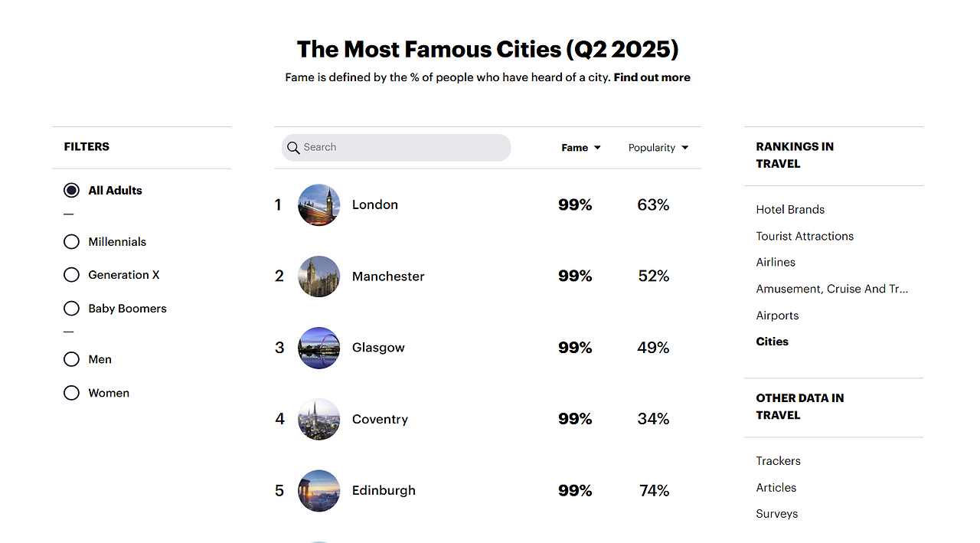The height and width of the screenshot is (543, 980).
Task: Open the Coventry city thumbnail
Action: 318,419
